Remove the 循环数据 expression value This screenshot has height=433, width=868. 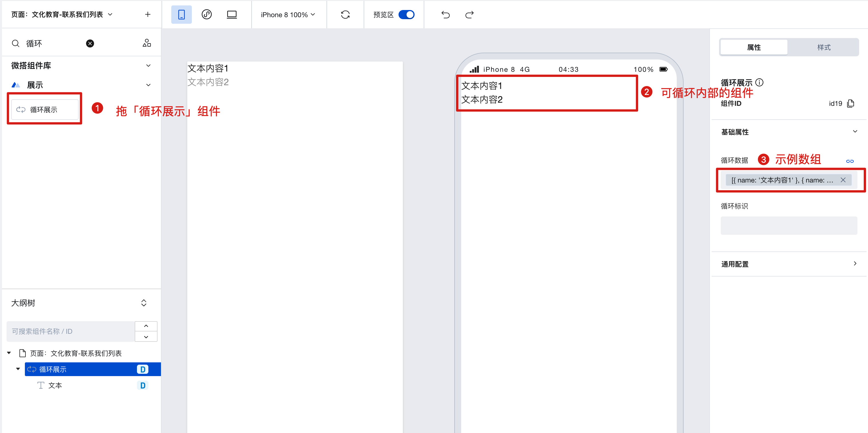843,180
